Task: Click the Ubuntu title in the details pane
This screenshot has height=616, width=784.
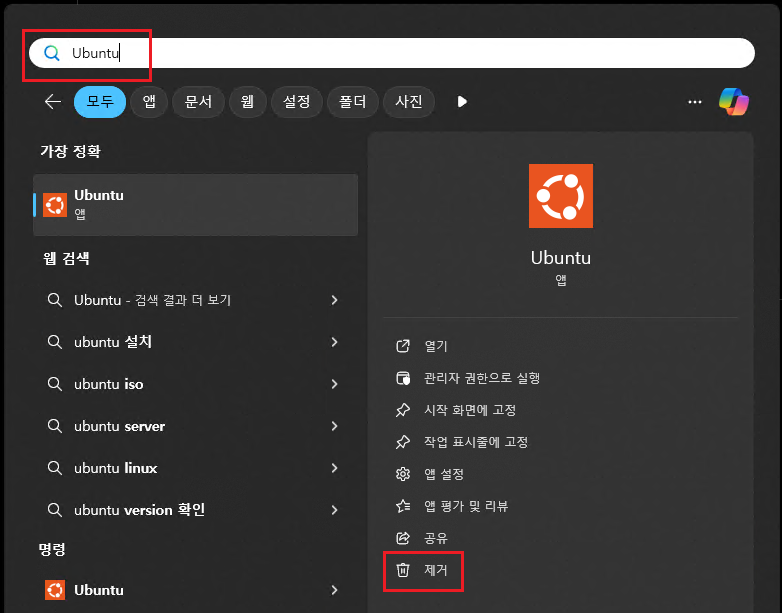Action: click(x=561, y=258)
